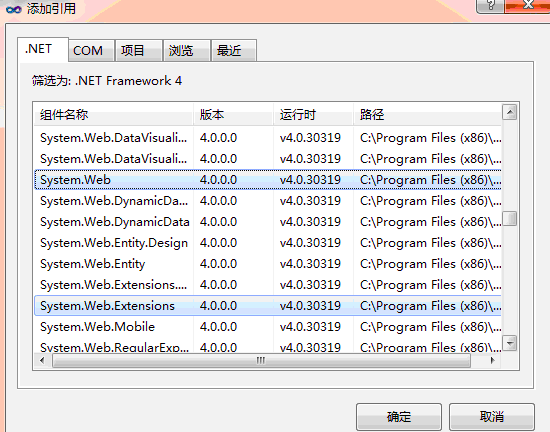Click vertical scrollbar up arrow
Screen dimensions: 550x432
[x=510, y=112]
